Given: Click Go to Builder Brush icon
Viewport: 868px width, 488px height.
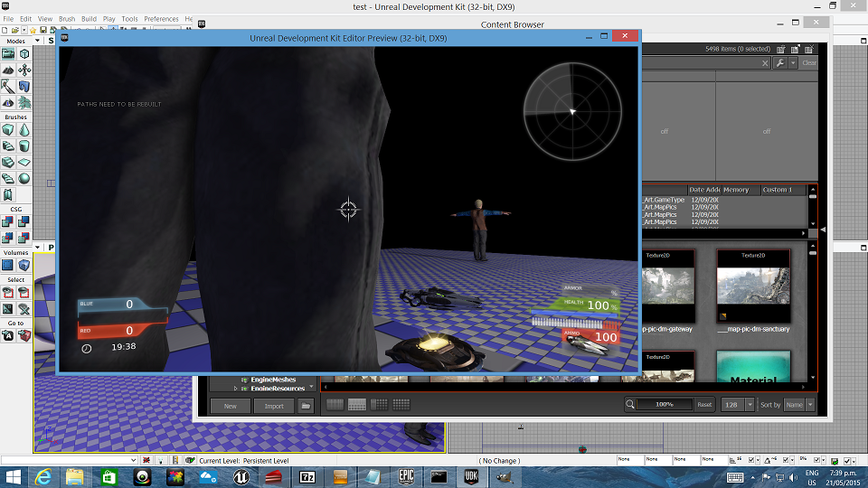Looking at the screenshot, I should pos(24,336).
